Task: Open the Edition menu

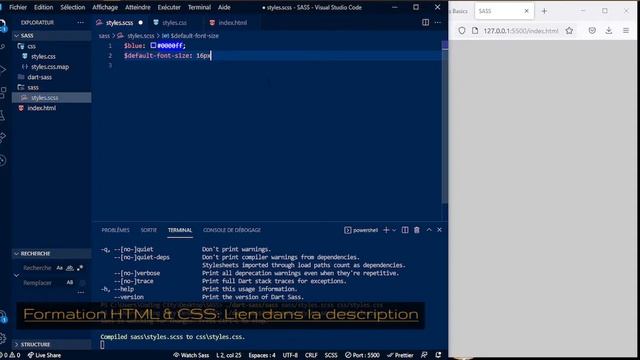Action: [43, 7]
